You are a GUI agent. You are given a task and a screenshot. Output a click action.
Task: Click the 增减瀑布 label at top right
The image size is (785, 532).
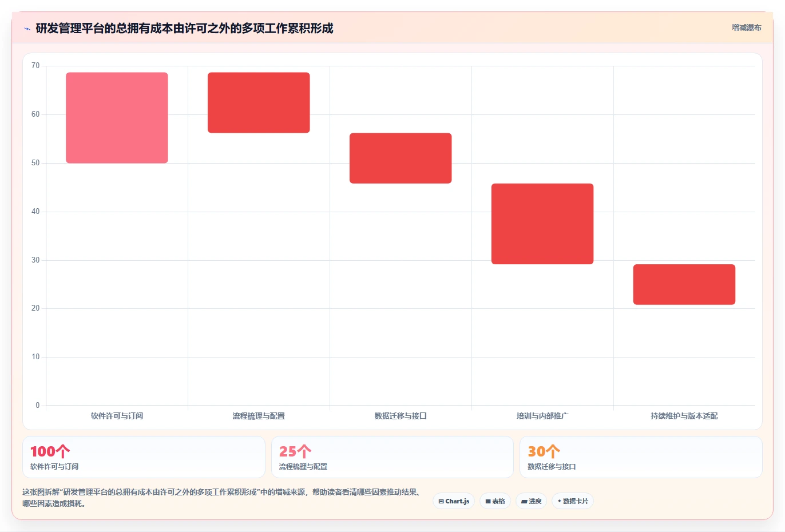(746, 27)
